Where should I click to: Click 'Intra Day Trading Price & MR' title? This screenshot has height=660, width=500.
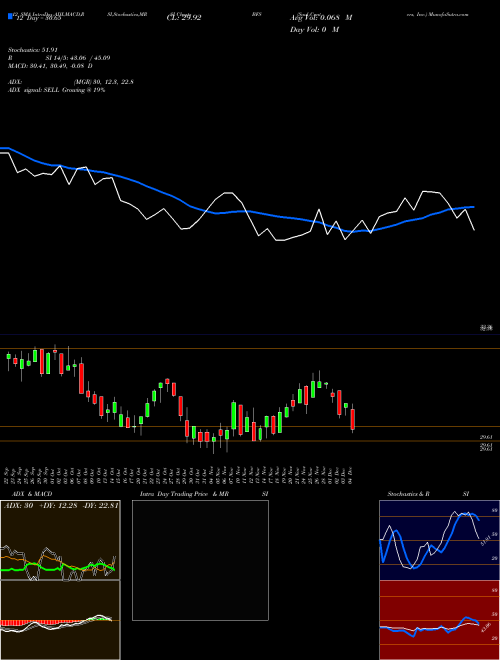pyautogui.click(x=184, y=494)
